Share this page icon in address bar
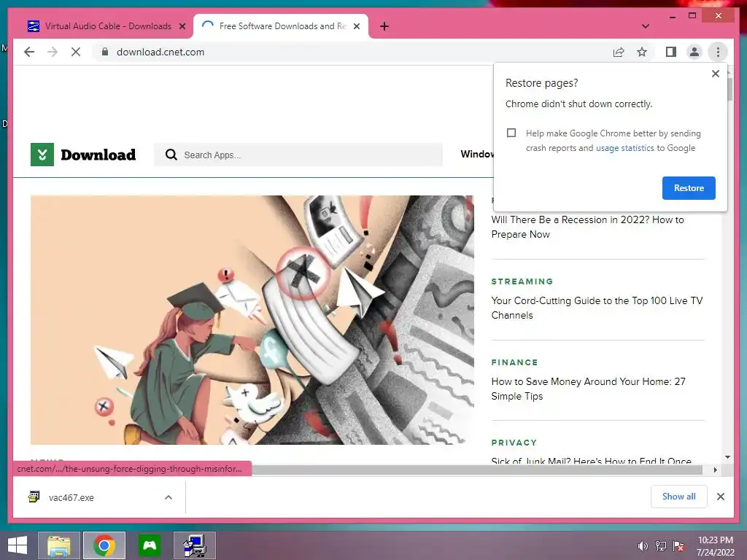Image resolution: width=747 pixels, height=560 pixels. (x=619, y=52)
